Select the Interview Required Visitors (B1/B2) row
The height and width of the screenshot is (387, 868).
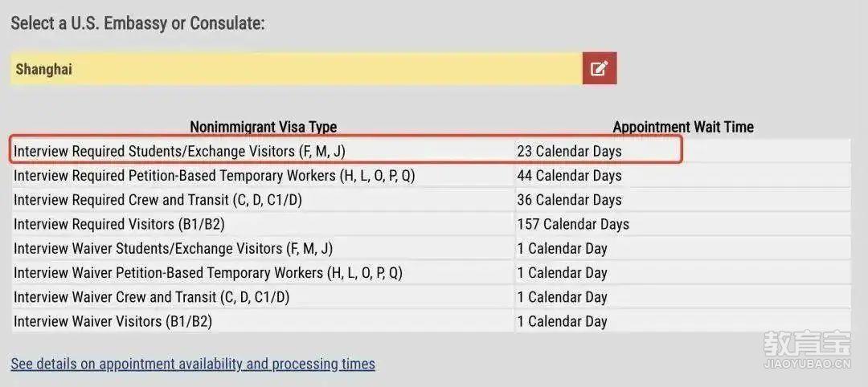pyautogui.click(x=431, y=224)
